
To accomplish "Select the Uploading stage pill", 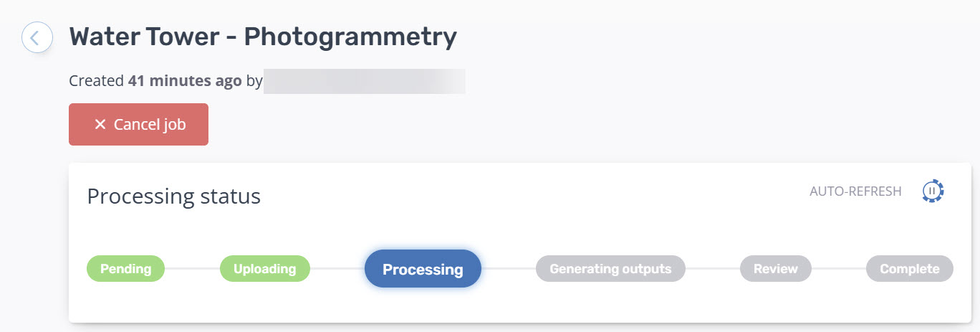I will [x=264, y=269].
